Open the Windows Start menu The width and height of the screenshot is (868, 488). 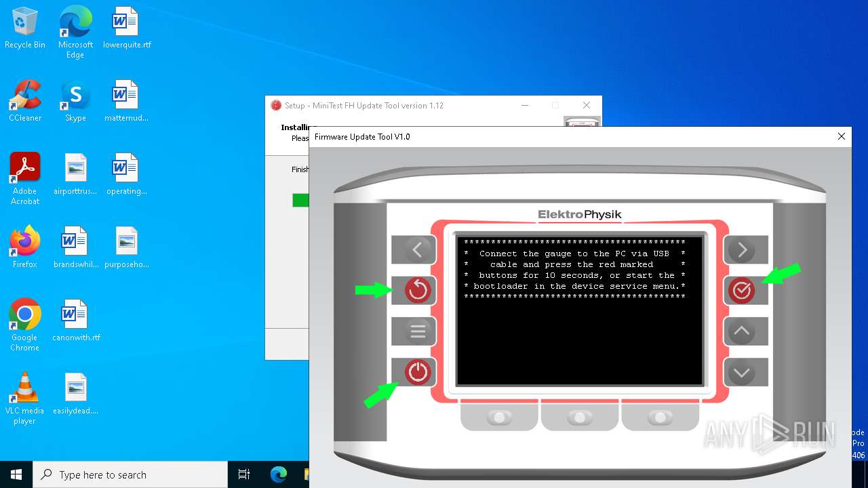coord(16,474)
